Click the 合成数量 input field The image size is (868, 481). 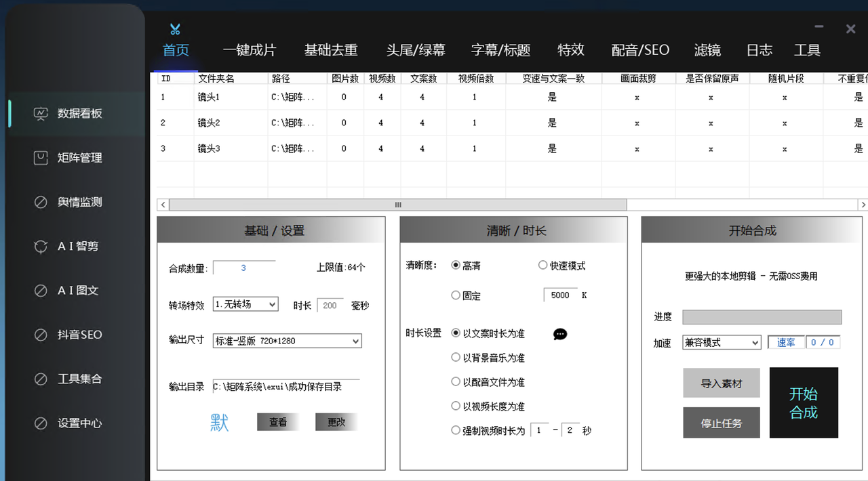point(244,268)
